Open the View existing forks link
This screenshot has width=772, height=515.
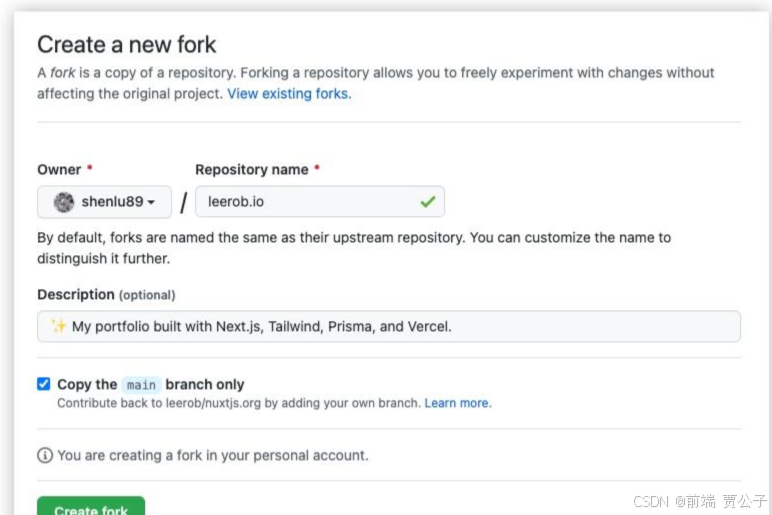pos(289,94)
